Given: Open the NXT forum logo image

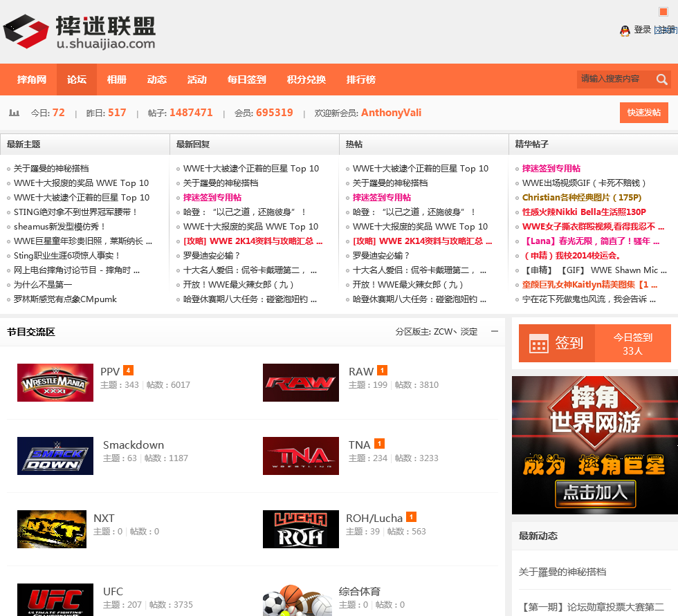Looking at the screenshot, I should [x=52, y=529].
